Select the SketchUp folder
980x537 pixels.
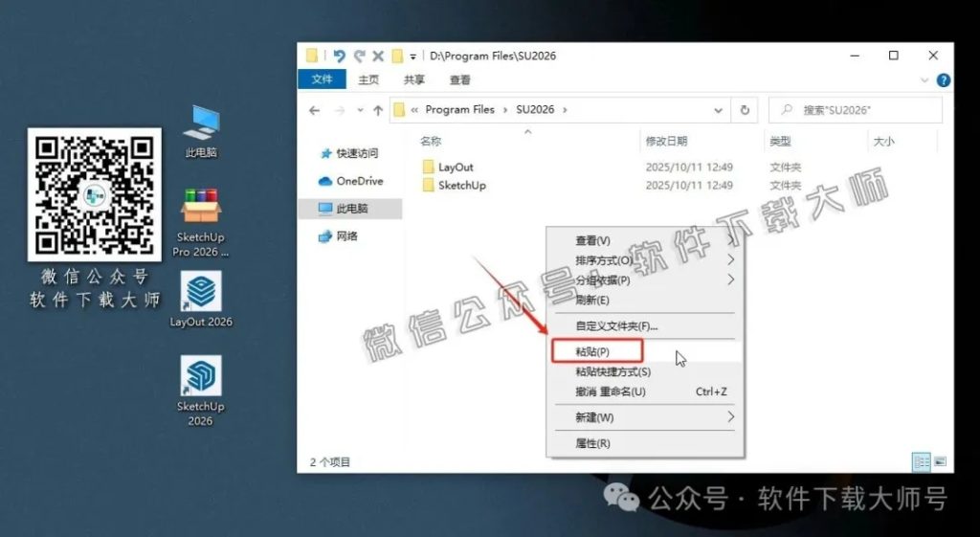[x=455, y=185]
